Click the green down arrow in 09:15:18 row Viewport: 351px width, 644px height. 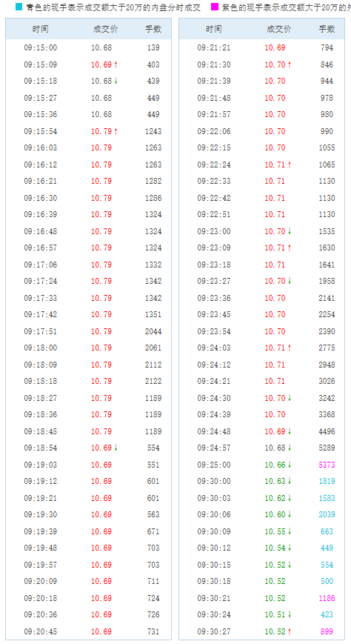pyautogui.click(x=116, y=81)
